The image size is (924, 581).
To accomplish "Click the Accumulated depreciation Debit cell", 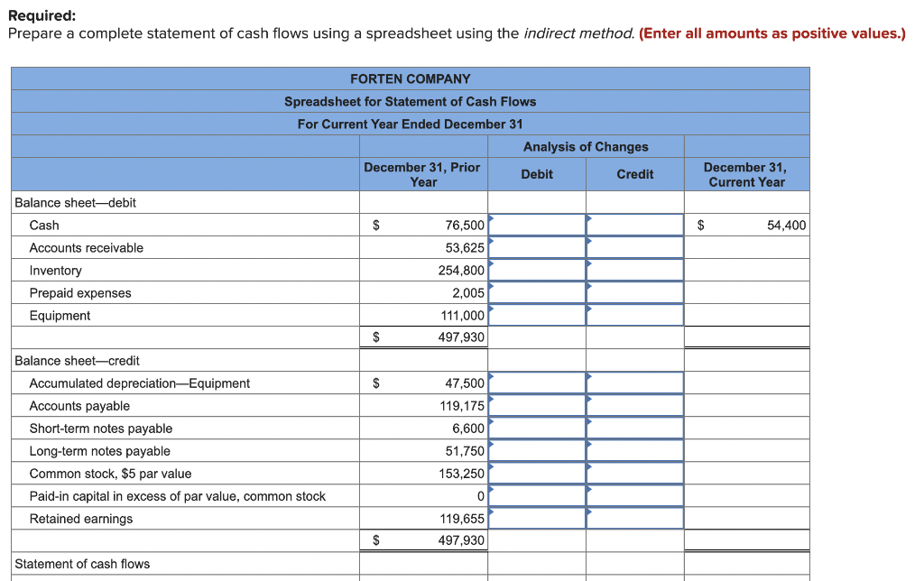I will (537, 383).
